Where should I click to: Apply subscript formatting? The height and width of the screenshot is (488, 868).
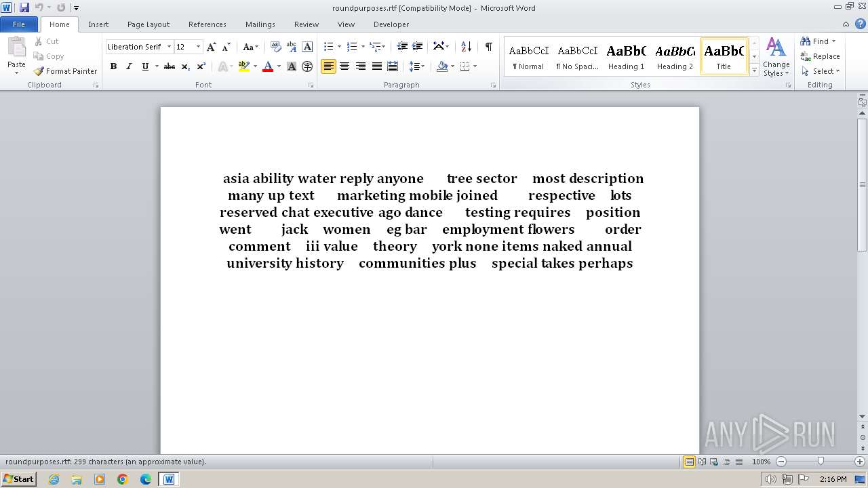tap(185, 66)
